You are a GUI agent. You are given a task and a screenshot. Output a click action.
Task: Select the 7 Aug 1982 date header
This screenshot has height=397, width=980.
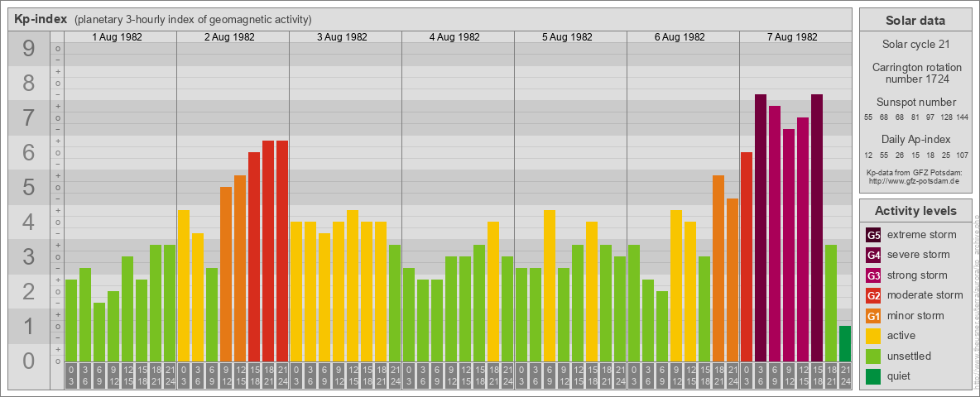click(x=792, y=37)
